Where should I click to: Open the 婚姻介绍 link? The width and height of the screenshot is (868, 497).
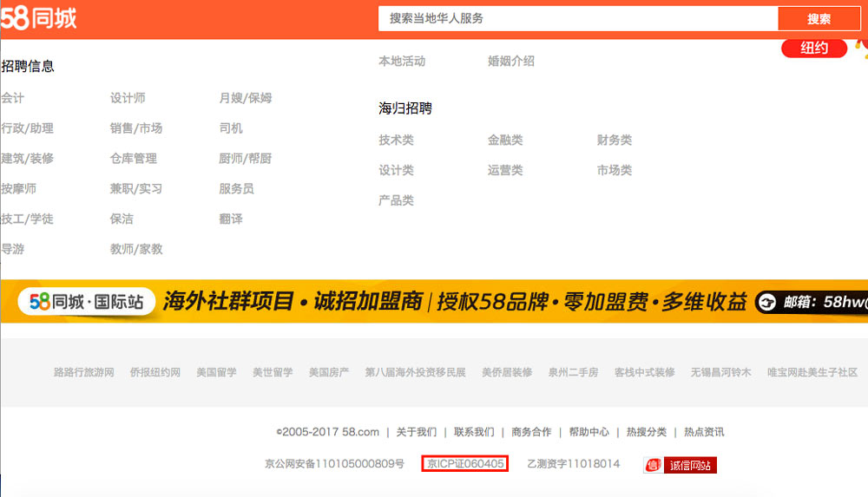[511, 62]
